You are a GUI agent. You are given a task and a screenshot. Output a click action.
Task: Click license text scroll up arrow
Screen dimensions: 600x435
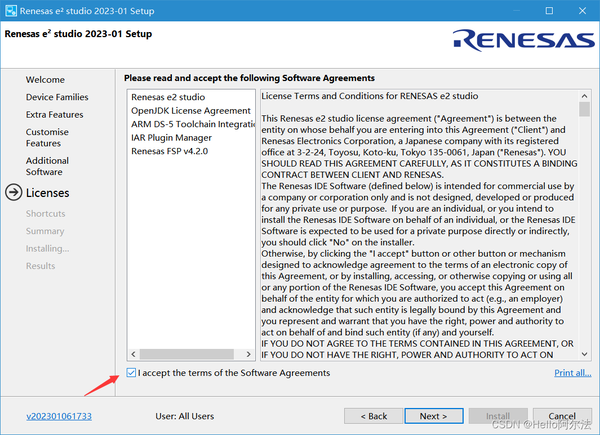click(x=584, y=96)
